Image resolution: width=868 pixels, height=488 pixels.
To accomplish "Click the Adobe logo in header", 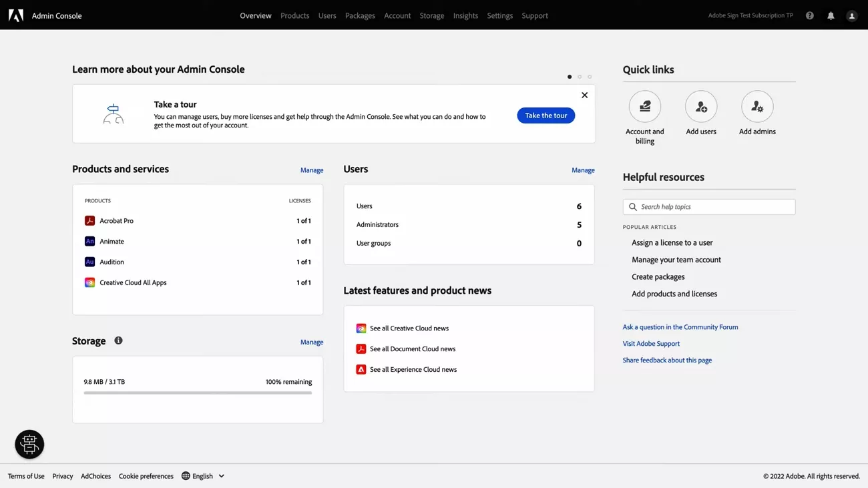I will 16,15.
